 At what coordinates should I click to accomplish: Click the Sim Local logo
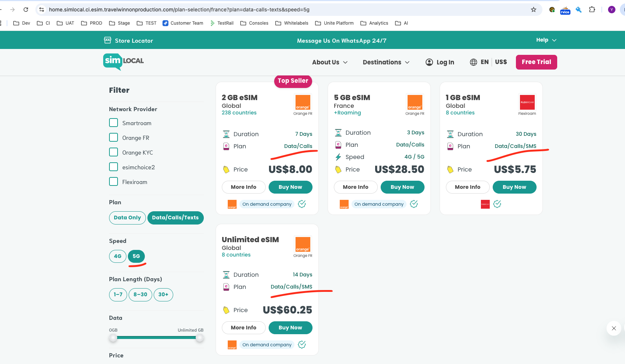[x=123, y=61]
